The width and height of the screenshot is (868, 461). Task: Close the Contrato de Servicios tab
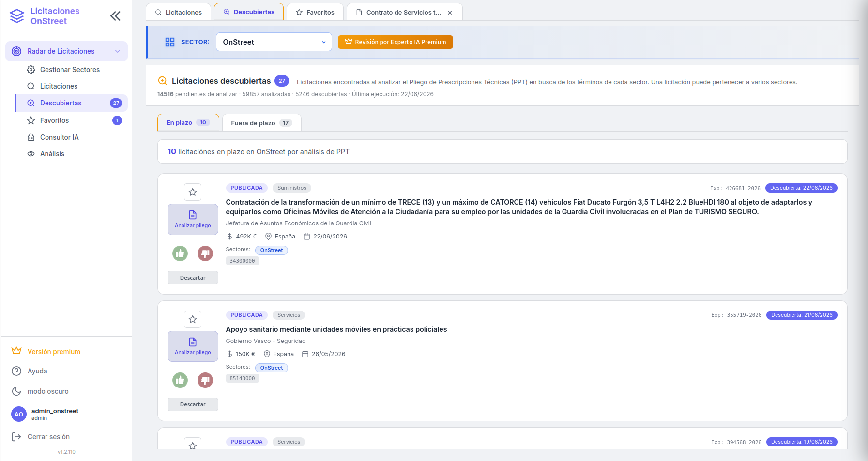tap(450, 13)
